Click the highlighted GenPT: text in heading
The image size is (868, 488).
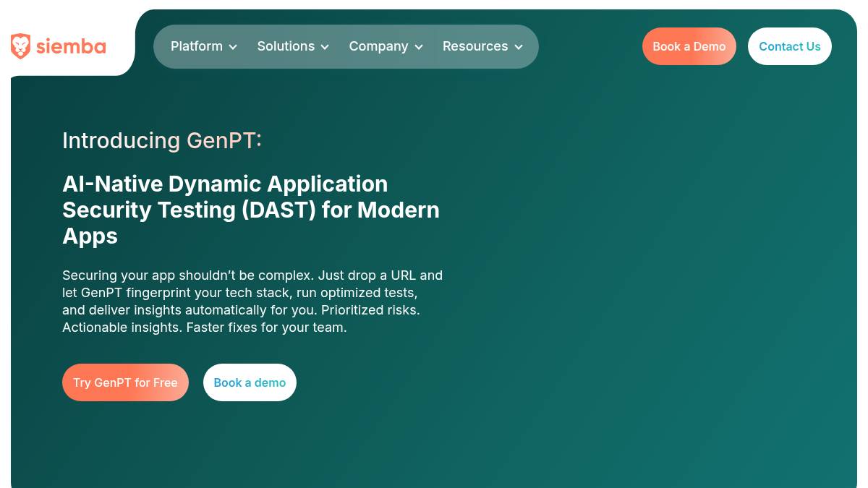[x=224, y=140]
